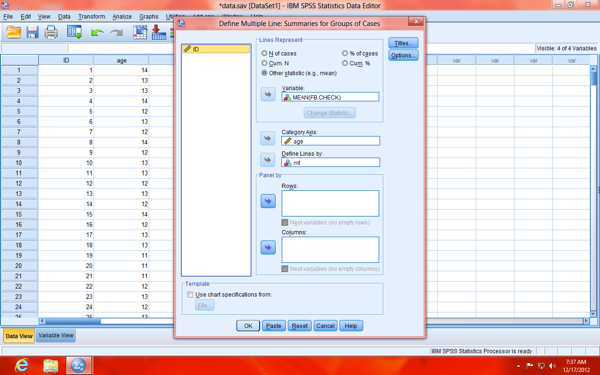Image resolution: width=600 pixels, height=375 pixels.
Task: Click the Variable field showing MEAN(FB.CHECK)
Action: [x=330, y=97]
